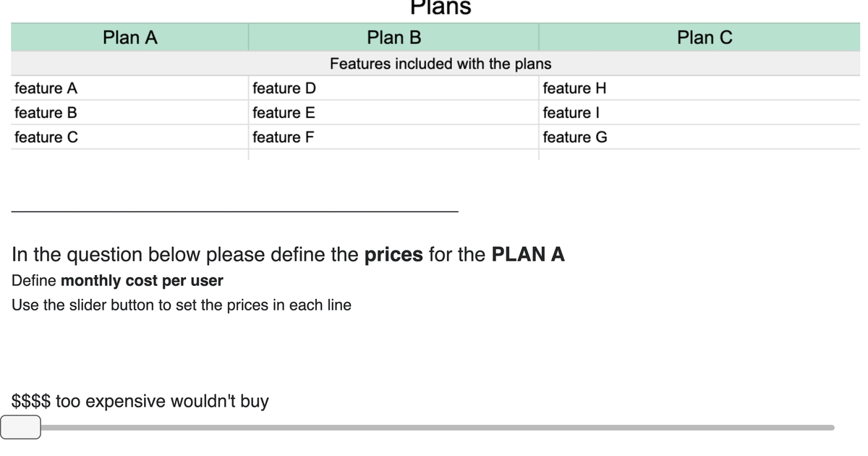This screenshot has height=456, width=868.
Task: Click the slider track to set a price
Action: pos(434,428)
